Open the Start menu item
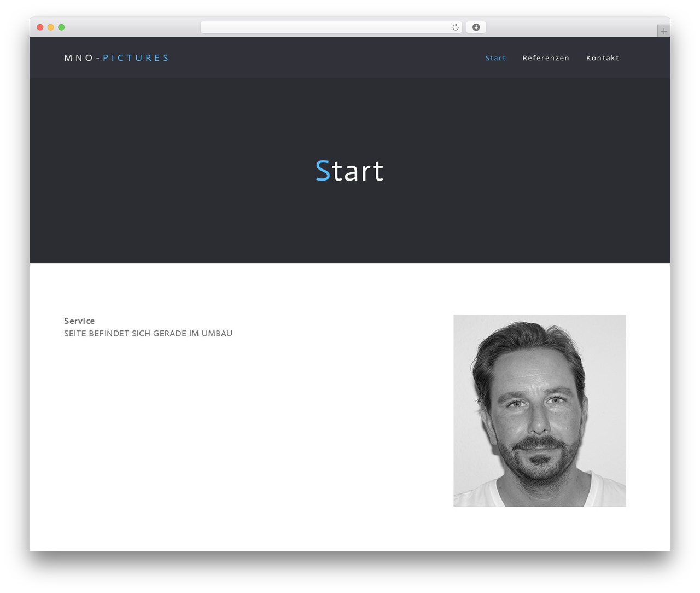Viewport: 700px width, 593px height. (x=495, y=58)
